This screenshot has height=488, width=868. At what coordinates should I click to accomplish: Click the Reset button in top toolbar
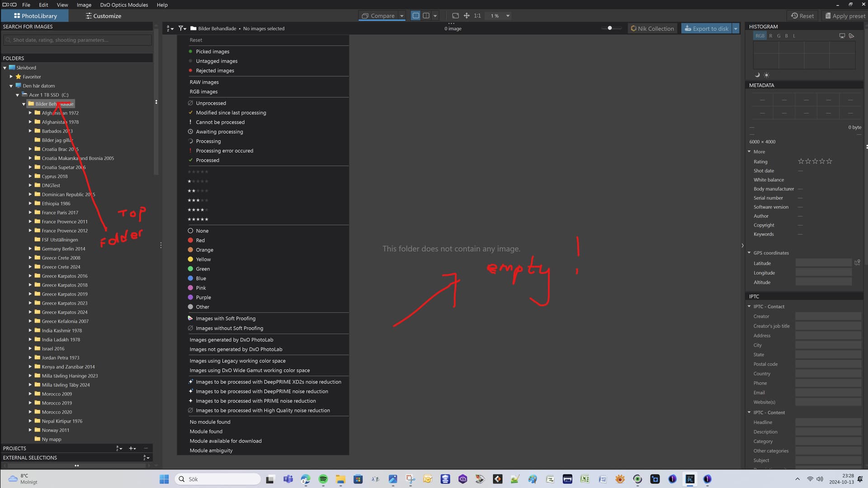tap(803, 16)
